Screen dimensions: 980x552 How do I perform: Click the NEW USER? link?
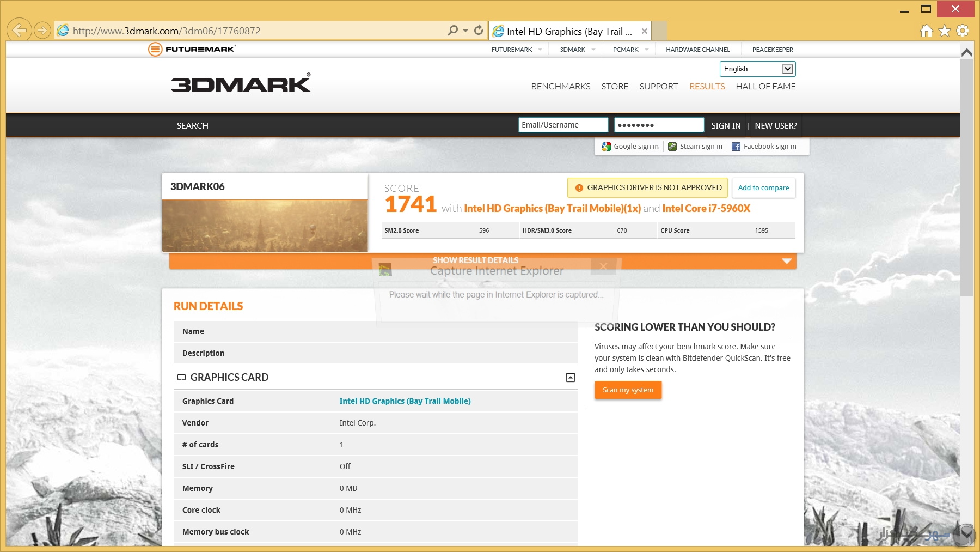(776, 126)
